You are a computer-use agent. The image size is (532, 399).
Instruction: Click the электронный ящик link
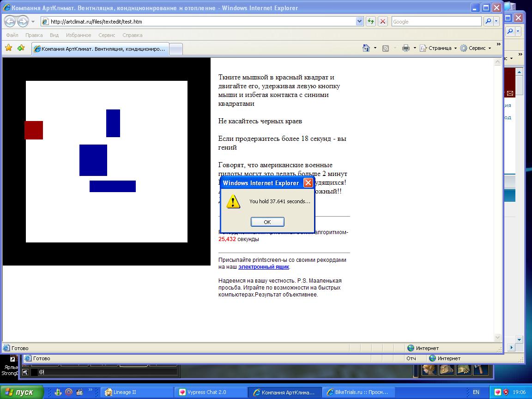[264, 267]
